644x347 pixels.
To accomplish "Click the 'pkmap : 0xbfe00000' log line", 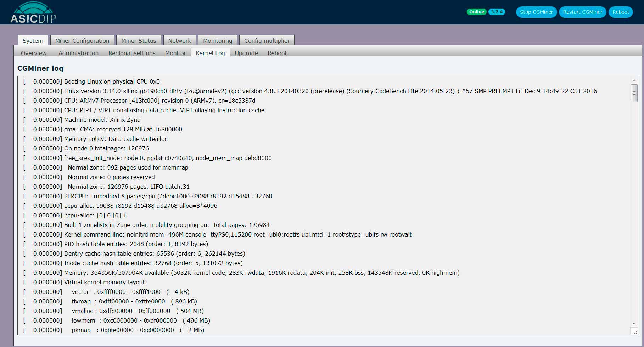I will (114, 330).
